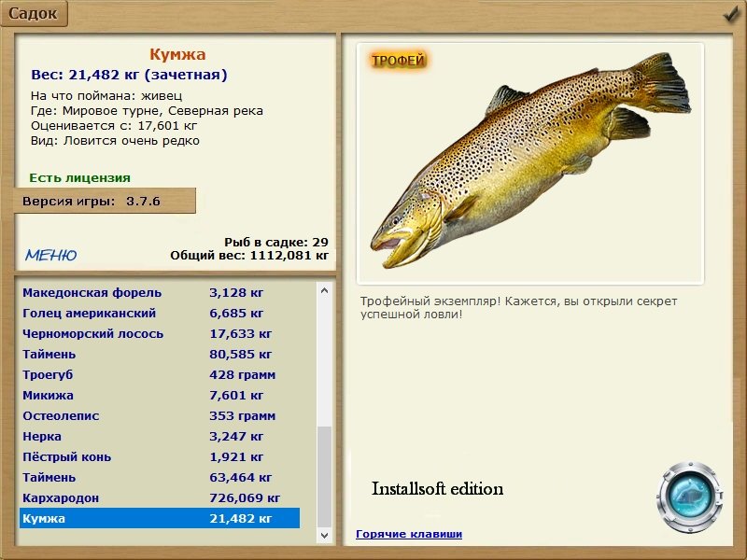Select Остеолепис row in list
747x560 pixels.
[160, 415]
